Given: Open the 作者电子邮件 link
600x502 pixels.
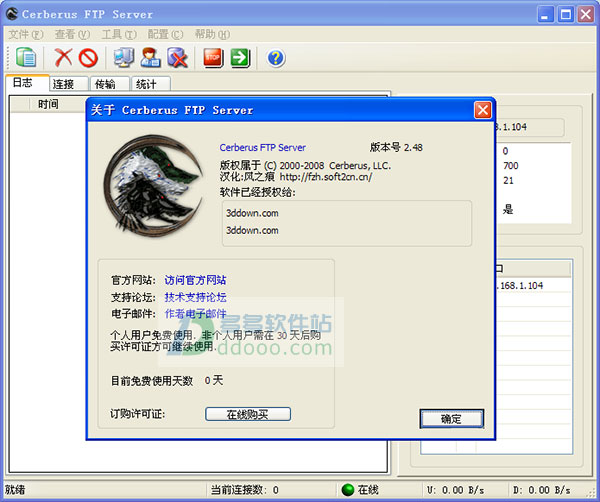Looking at the screenshot, I should 195,314.
